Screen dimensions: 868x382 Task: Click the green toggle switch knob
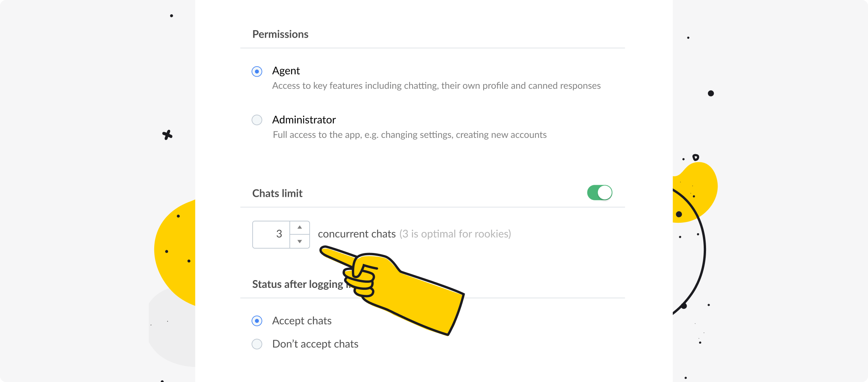[x=604, y=193]
